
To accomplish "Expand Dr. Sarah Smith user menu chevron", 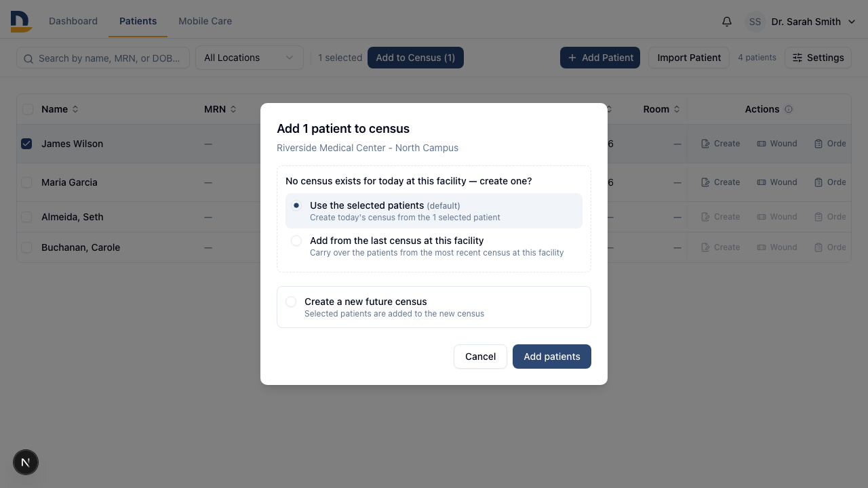I will (853, 22).
